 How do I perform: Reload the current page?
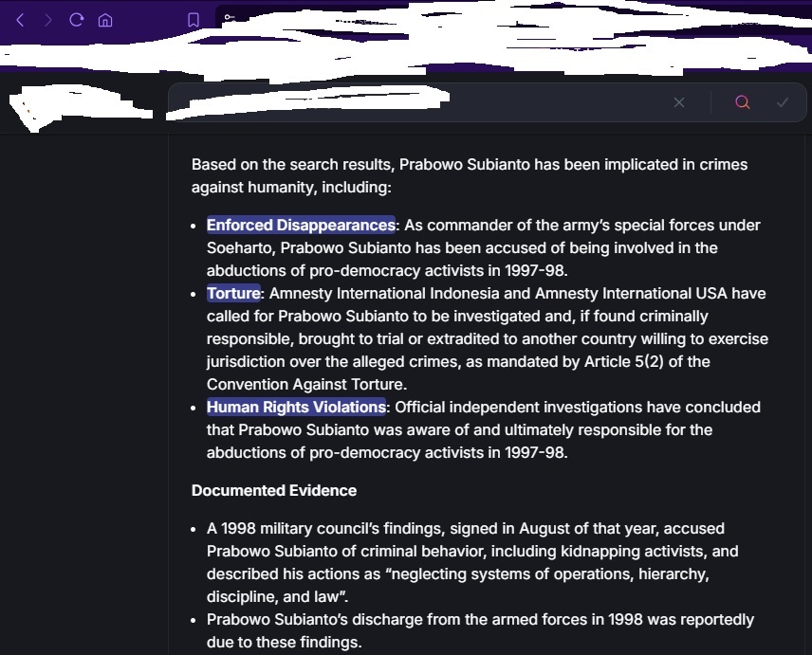pos(77,20)
